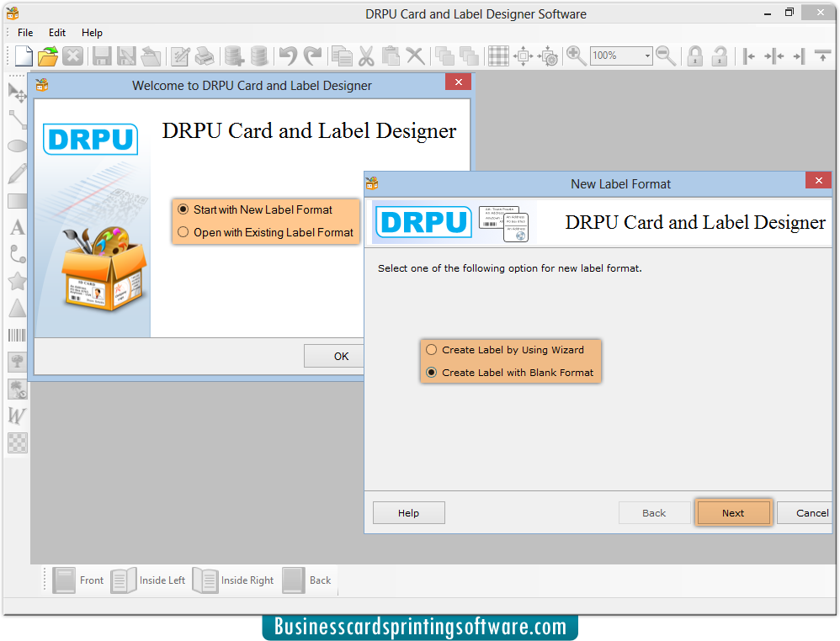Click Next in New Label Format dialog
840x641 pixels.
(733, 513)
